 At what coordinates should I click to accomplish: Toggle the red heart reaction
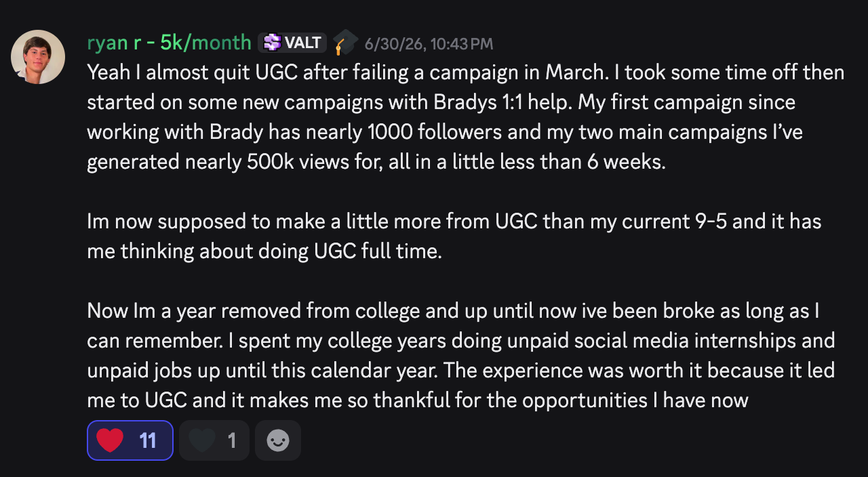click(x=130, y=440)
